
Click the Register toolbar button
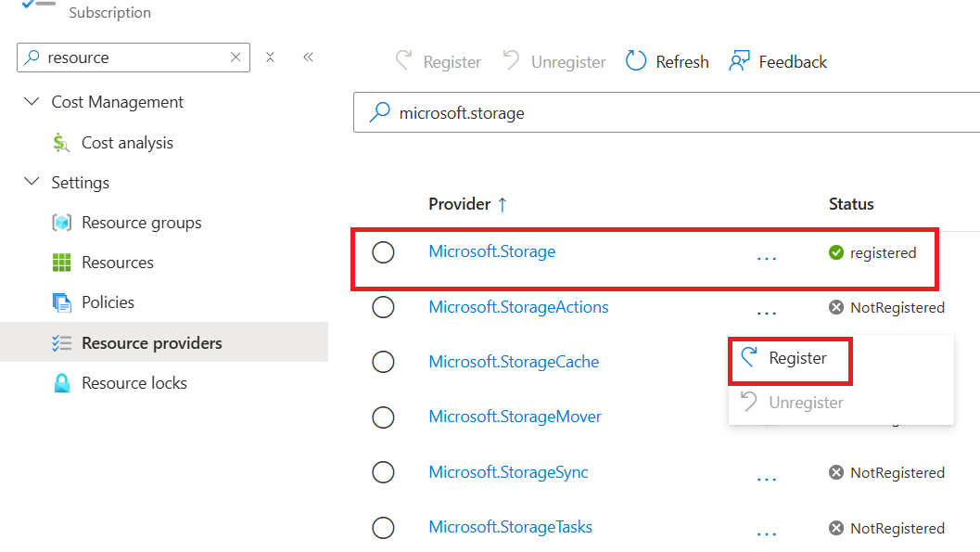click(x=439, y=62)
